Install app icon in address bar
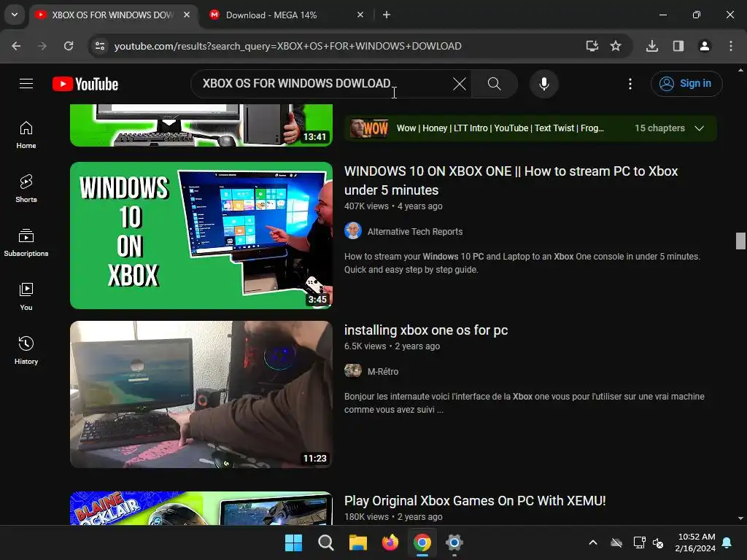Screen dimensions: 747x560 click(x=592, y=46)
